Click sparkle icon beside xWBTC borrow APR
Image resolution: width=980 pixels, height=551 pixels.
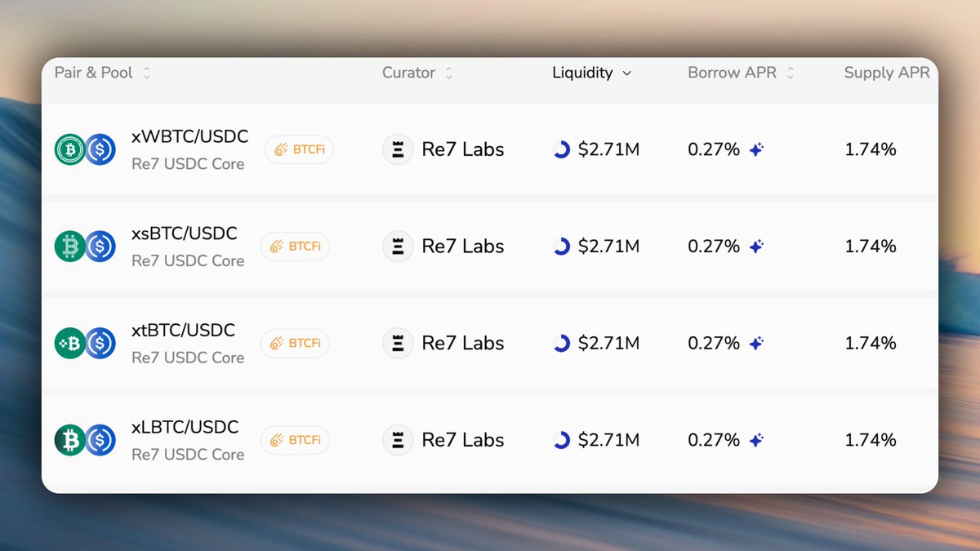[x=757, y=149]
